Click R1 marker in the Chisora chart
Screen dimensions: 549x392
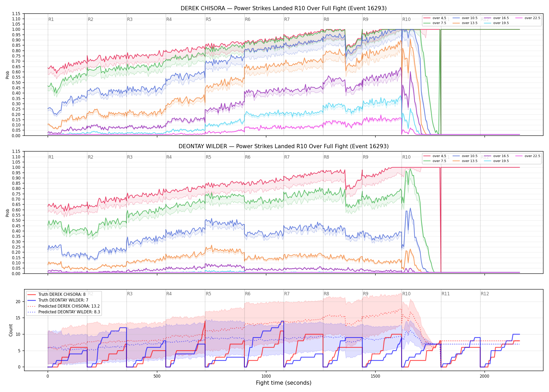pyautogui.click(x=51, y=19)
